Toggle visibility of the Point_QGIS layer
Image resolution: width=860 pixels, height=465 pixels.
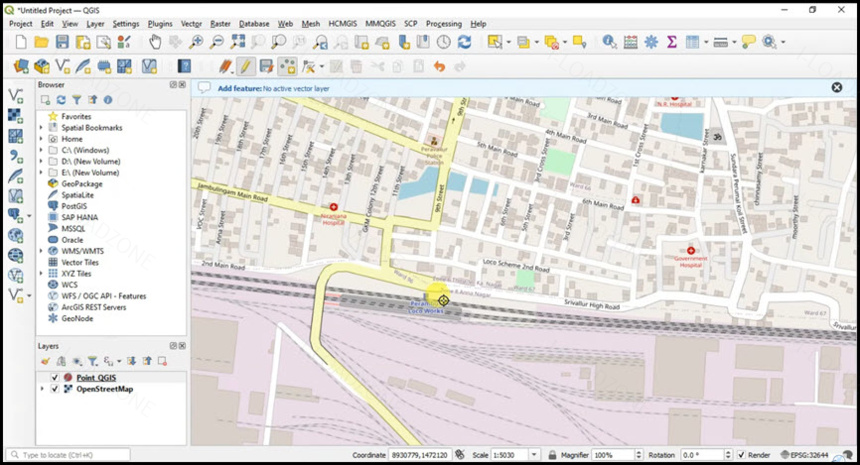[54, 378]
